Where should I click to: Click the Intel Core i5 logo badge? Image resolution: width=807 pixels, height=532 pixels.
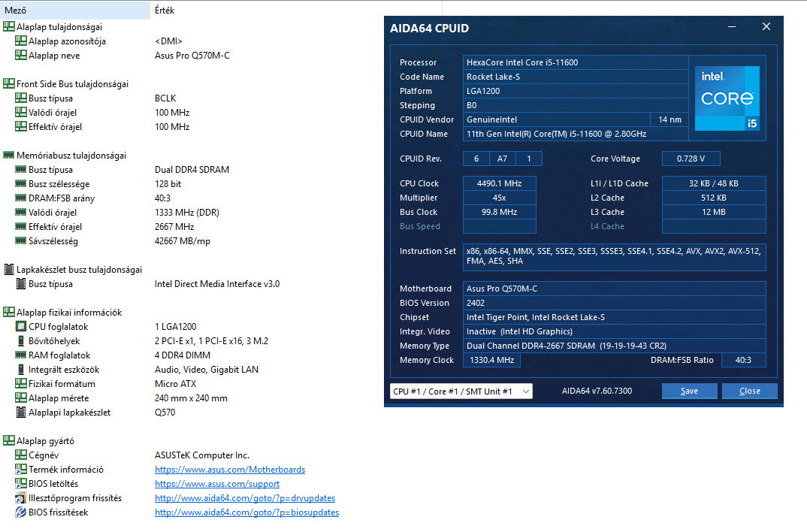tap(727, 98)
